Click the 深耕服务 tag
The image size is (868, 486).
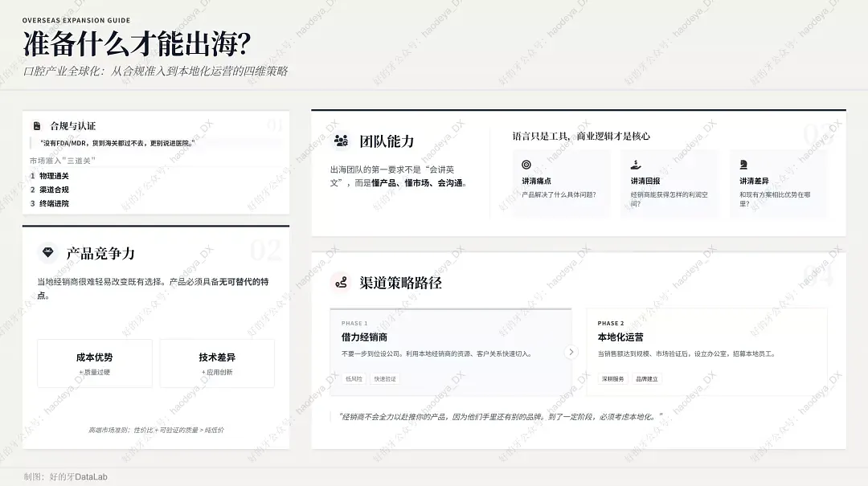pyautogui.click(x=613, y=378)
